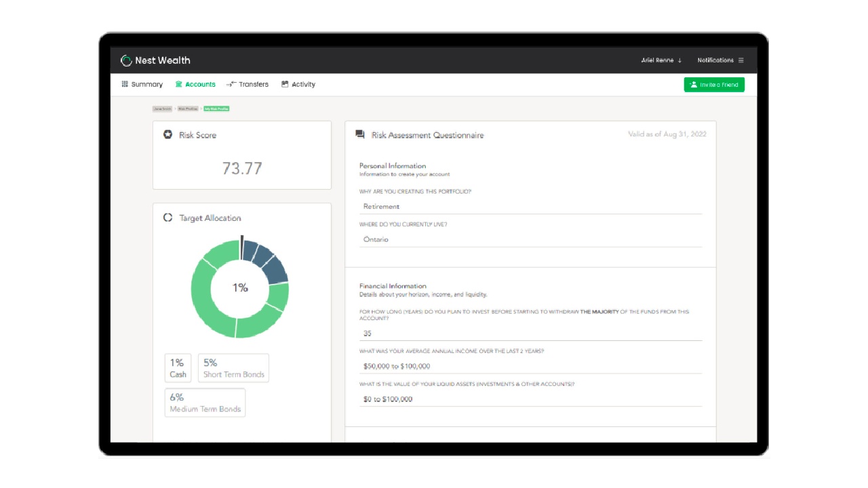868x488 pixels.
Task: Click the Jane Smith breadcrumb link
Action: (162, 108)
